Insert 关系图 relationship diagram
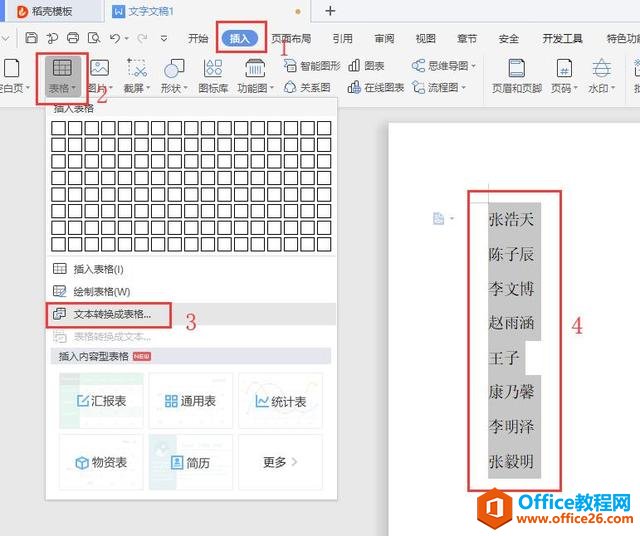This screenshot has width=640, height=536. click(307, 87)
